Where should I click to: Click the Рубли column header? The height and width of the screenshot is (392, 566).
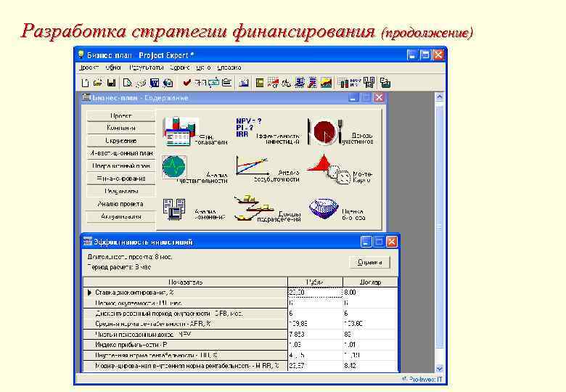[x=315, y=282]
